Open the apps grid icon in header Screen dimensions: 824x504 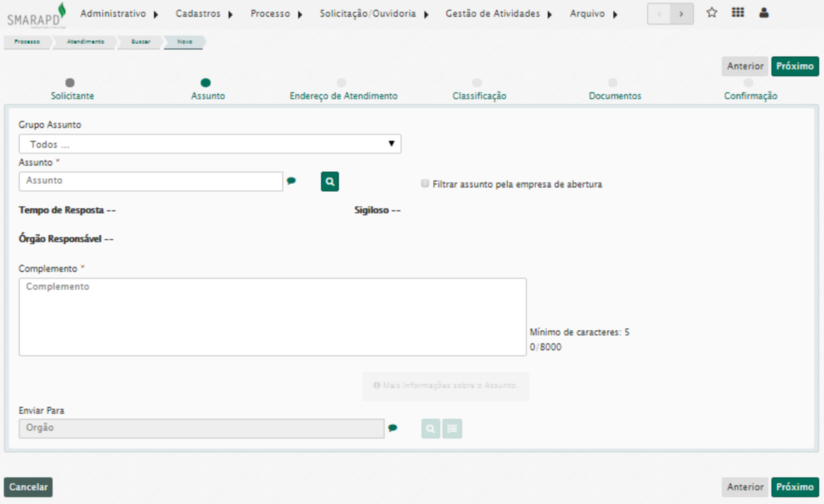coord(738,14)
